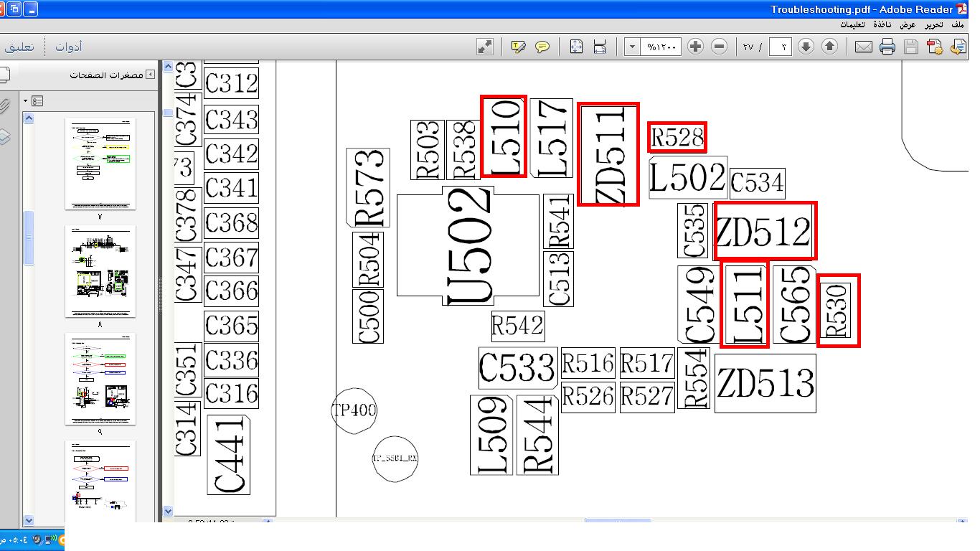This screenshot has height=551, width=980.
Task: Click thumbnails panel scroll up arrow
Action: pos(29,118)
